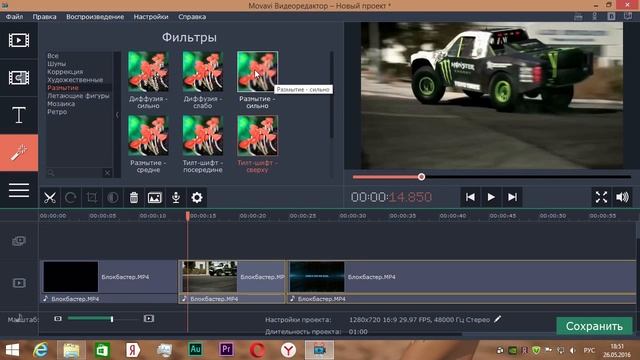The image size is (640, 360).
Task: Click the video track icon on the timeline
Action: click(x=19, y=283)
